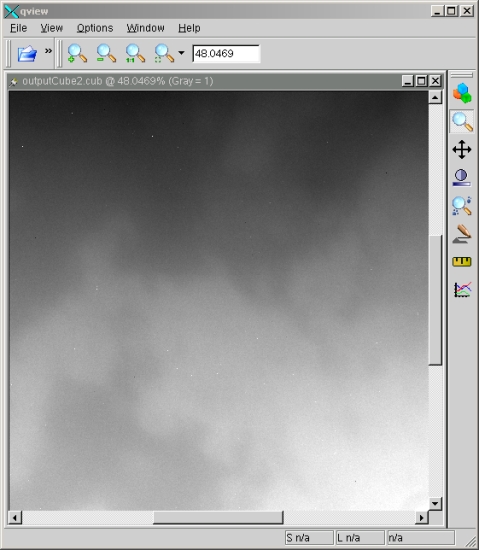
Task: Open the Options menu
Action: [x=95, y=28]
